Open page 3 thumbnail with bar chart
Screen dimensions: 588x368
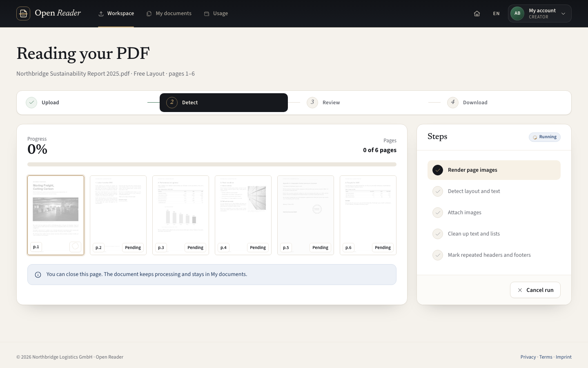pos(180,215)
